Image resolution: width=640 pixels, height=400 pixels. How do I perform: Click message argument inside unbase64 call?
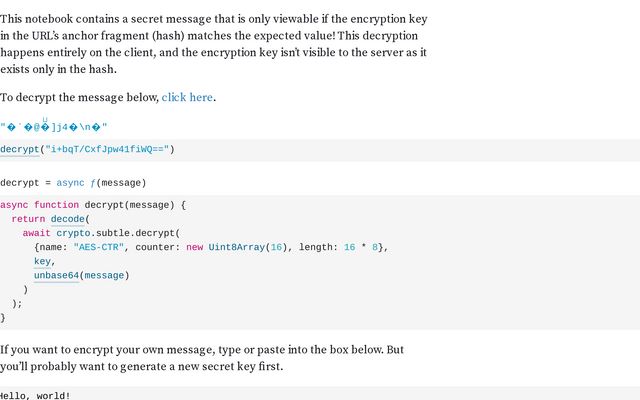pyautogui.click(x=104, y=276)
